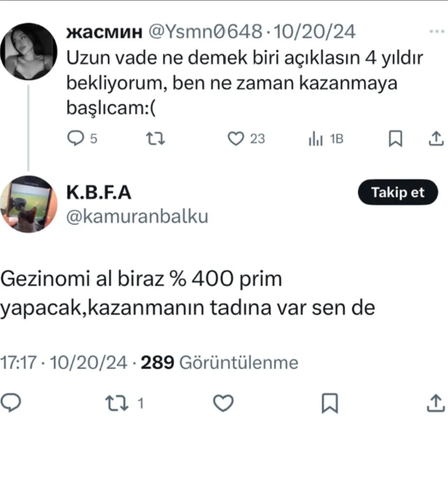Share жасмин's tweet
Image resolution: width=448 pixels, height=483 pixels.
436,139
